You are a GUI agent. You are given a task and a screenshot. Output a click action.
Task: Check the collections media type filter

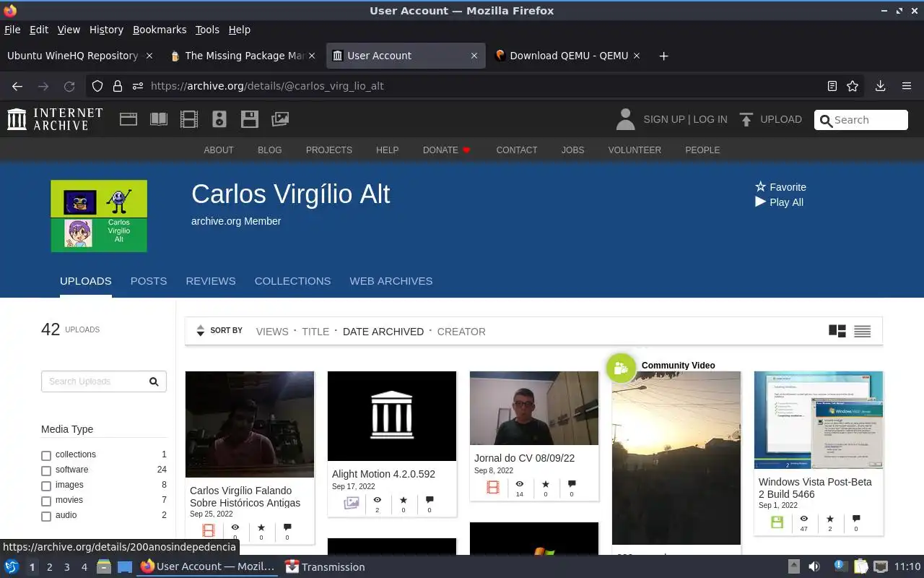[46, 455]
